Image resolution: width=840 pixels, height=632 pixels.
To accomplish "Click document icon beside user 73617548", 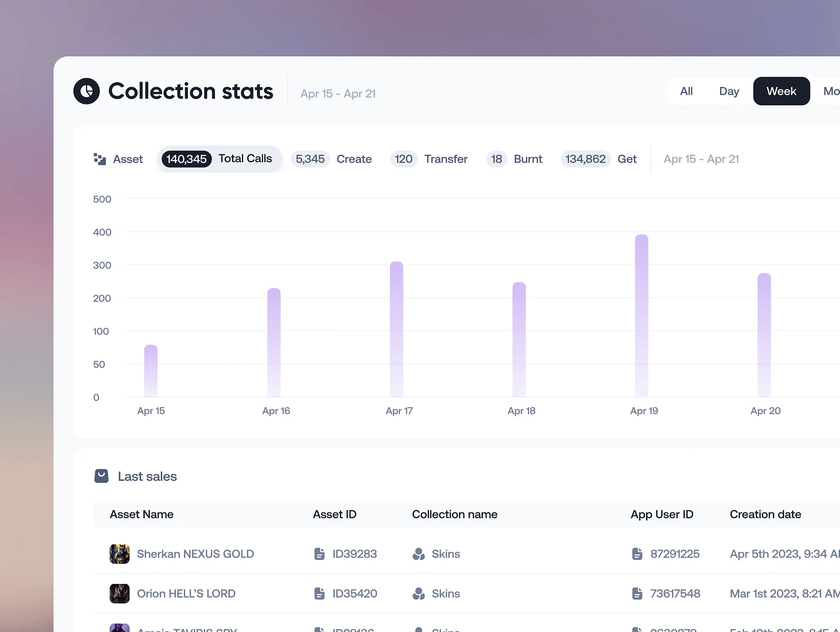I will tap(637, 593).
